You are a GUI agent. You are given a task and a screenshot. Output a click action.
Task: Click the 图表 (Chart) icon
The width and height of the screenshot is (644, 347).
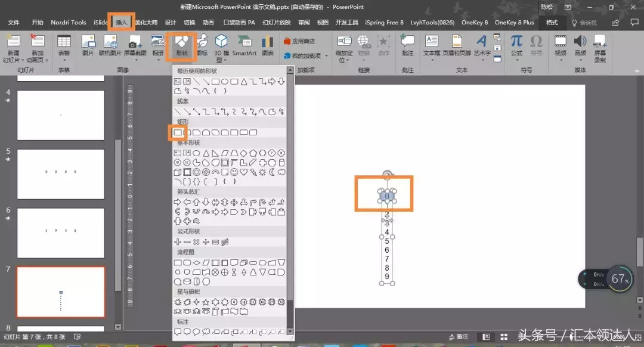[x=268, y=45]
